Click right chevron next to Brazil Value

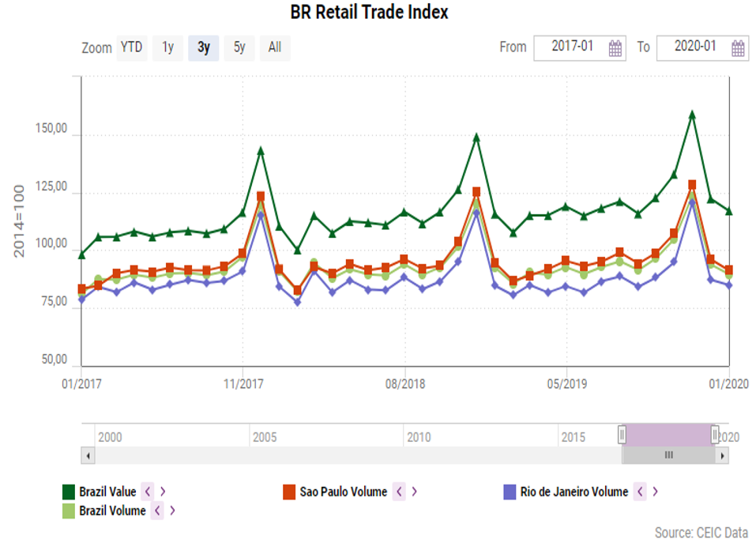coord(163,492)
